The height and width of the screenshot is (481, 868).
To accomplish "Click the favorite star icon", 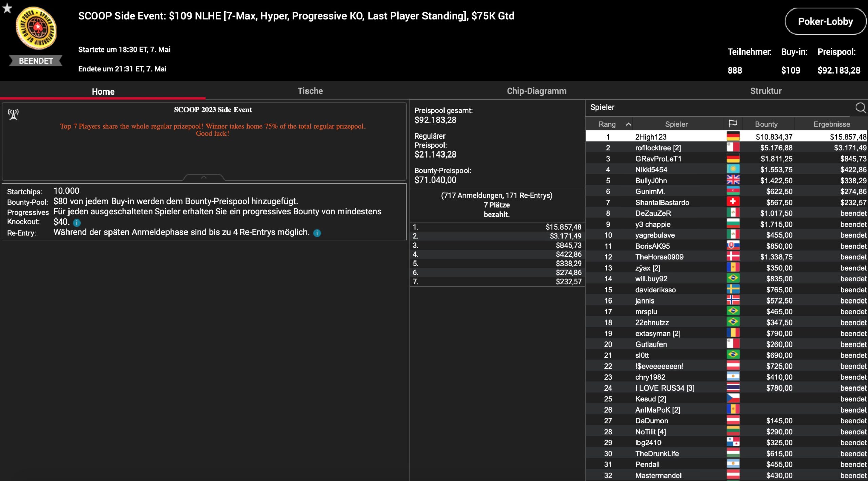I will point(7,8).
